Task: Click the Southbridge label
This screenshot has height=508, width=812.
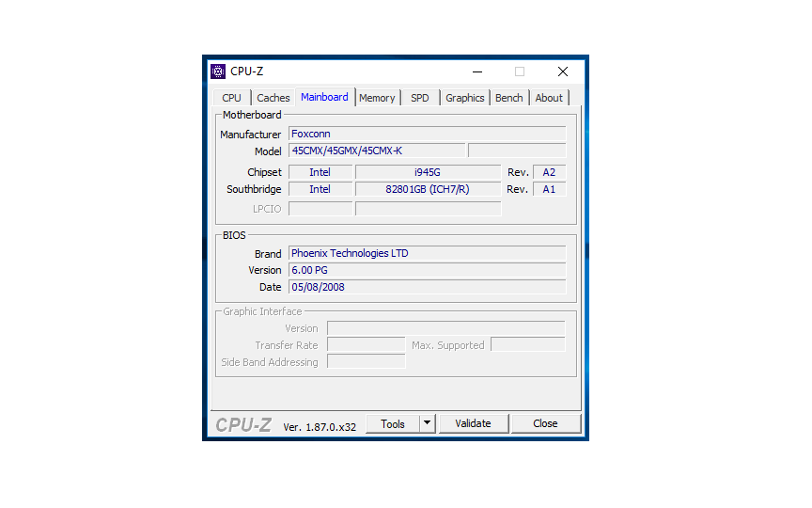Action: (254, 189)
